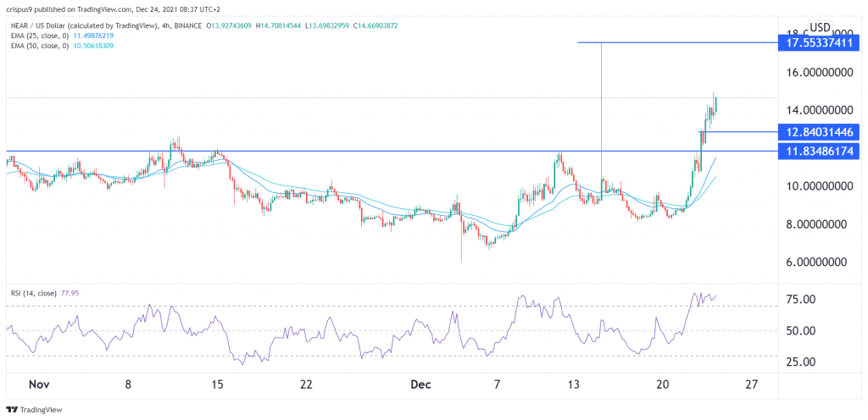Click the RSI 50.00 axis label
The image size is (868, 420).
798,330
